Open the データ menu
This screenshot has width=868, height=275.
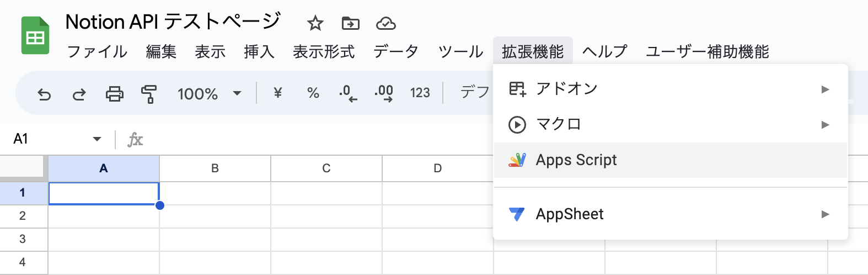tap(396, 51)
